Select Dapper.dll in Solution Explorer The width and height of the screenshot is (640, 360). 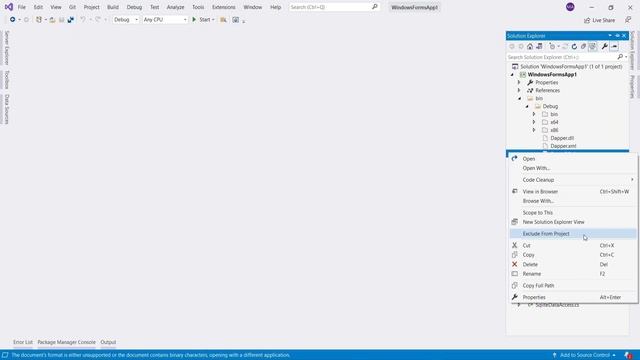562,138
